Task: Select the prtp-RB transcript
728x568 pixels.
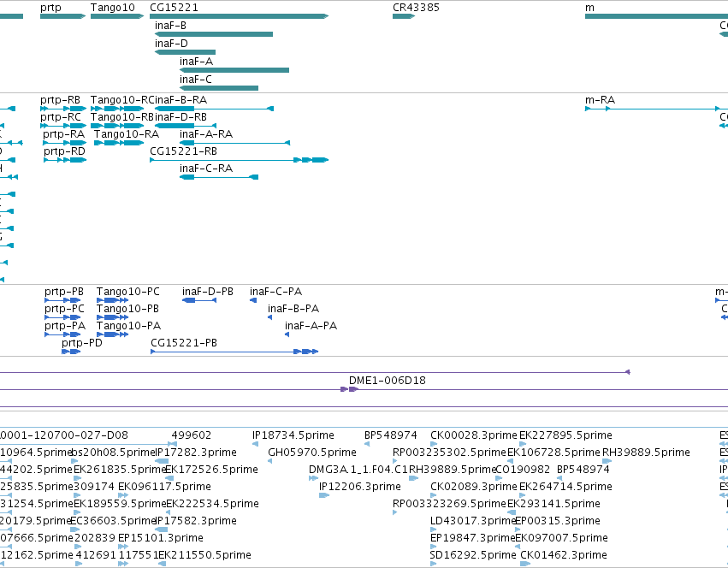Action: tap(63, 109)
